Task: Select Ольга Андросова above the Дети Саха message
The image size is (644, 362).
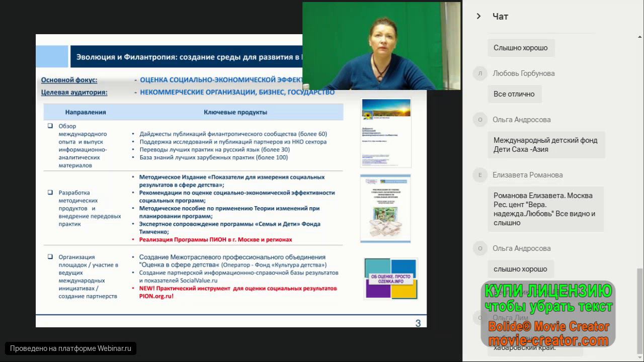Action: point(522,120)
